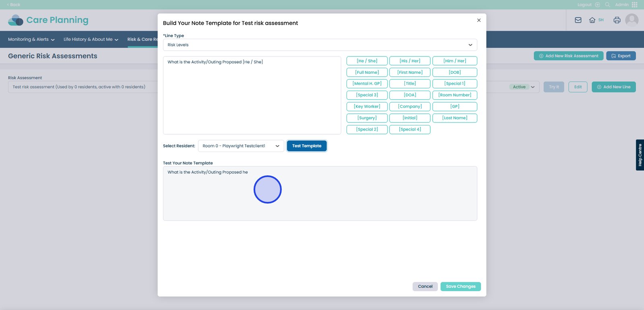Go to the home icon
This screenshot has width=644, height=310.
pyautogui.click(x=592, y=20)
